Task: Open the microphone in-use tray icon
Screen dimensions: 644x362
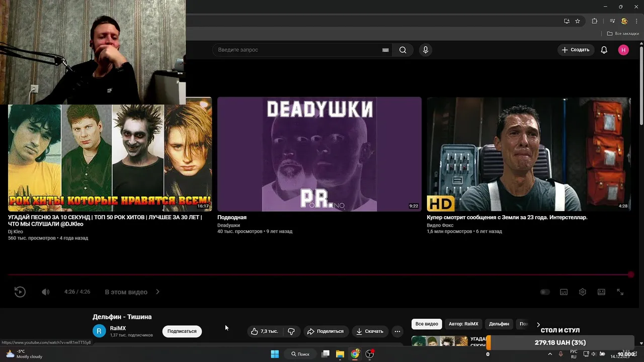Action: click(x=561, y=354)
